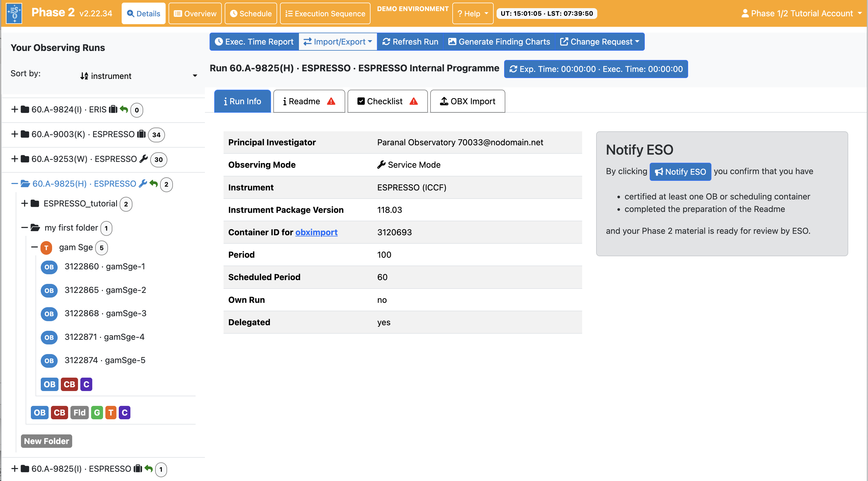The width and height of the screenshot is (868, 481).
Task: Click the New Folder button
Action: (x=47, y=441)
